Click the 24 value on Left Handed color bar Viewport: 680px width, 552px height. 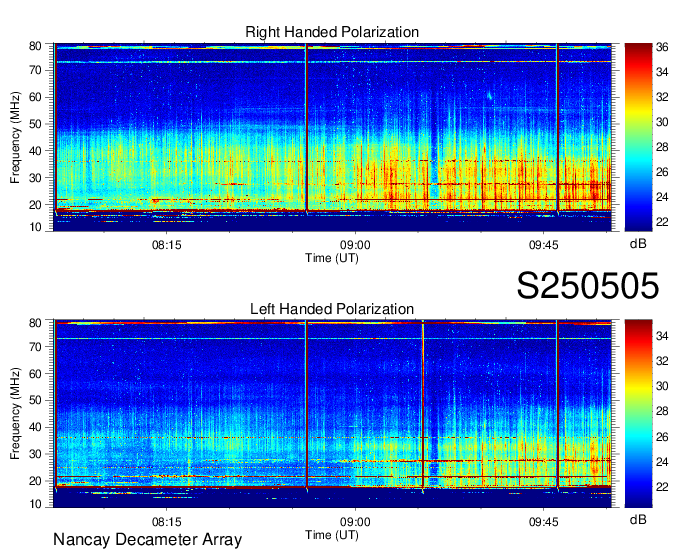click(662, 462)
